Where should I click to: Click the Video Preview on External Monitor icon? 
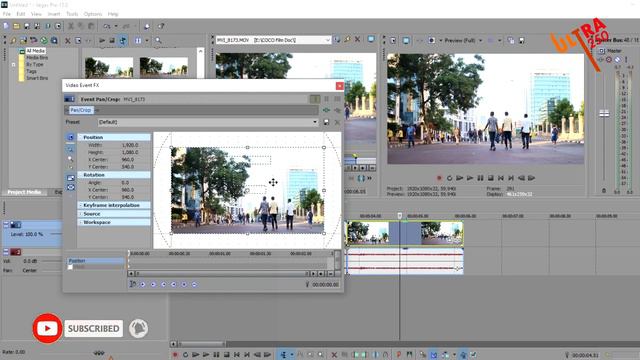[x=406, y=40]
